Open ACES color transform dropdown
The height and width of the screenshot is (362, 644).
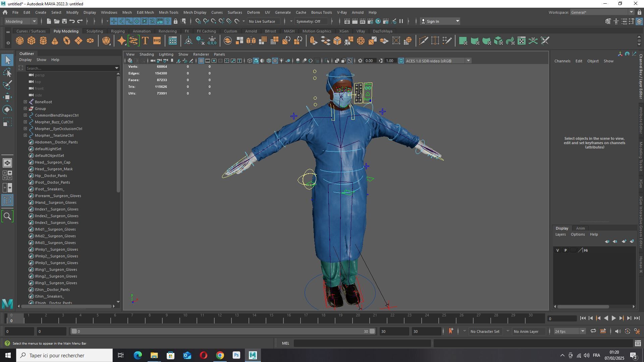click(x=438, y=61)
